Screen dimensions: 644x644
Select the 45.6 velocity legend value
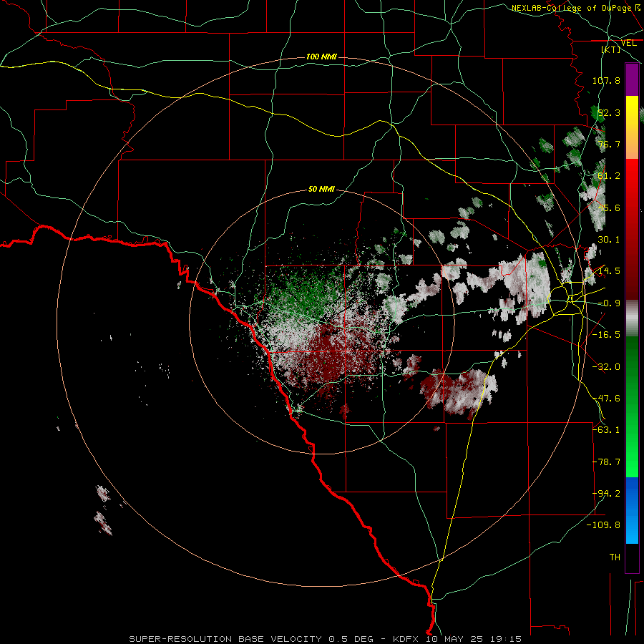pyautogui.click(x=609, y=208)
